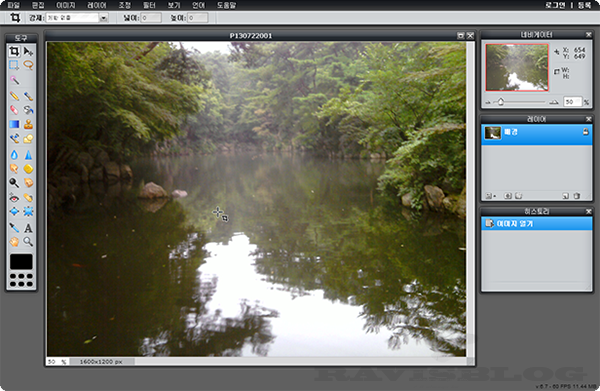This screenshot has height=391, width=600.
Task: Select the Clone Stamp tool
Action: pyautogui.click(x=28, y=124)
